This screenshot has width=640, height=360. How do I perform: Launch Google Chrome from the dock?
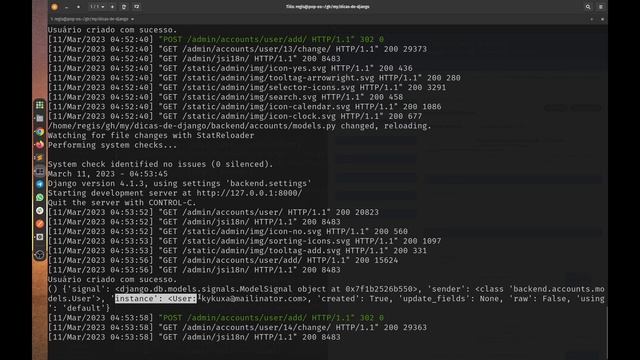point(40,131)
